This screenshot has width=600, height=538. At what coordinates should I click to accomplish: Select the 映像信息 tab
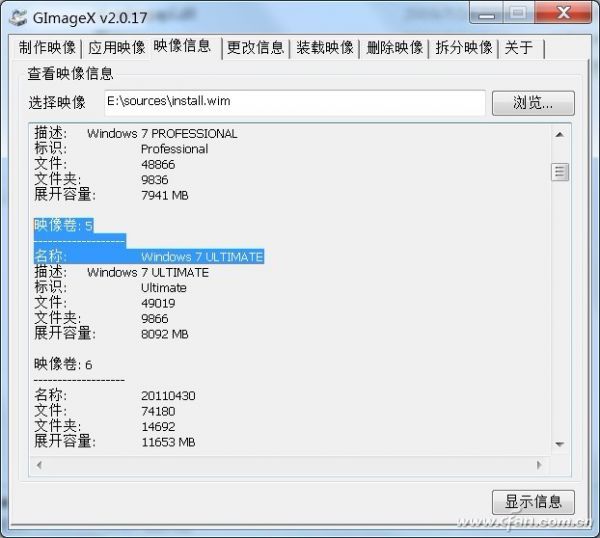182,46
